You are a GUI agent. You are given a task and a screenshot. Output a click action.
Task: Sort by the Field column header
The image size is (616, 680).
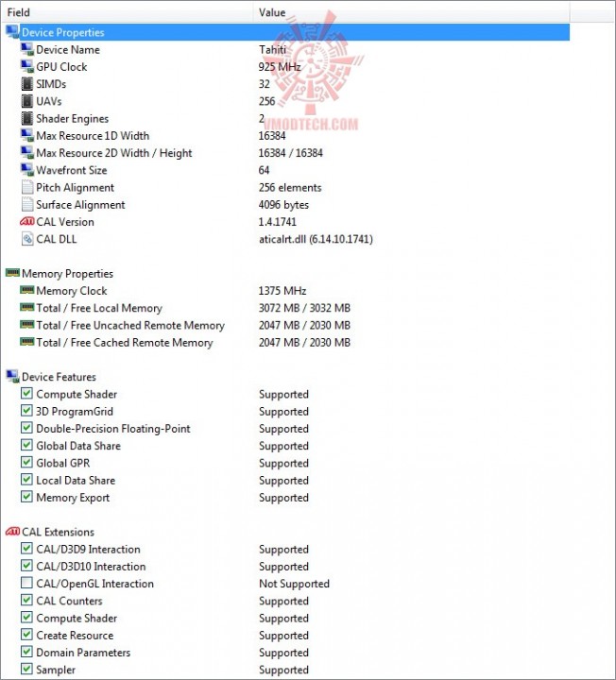(128, 12)
